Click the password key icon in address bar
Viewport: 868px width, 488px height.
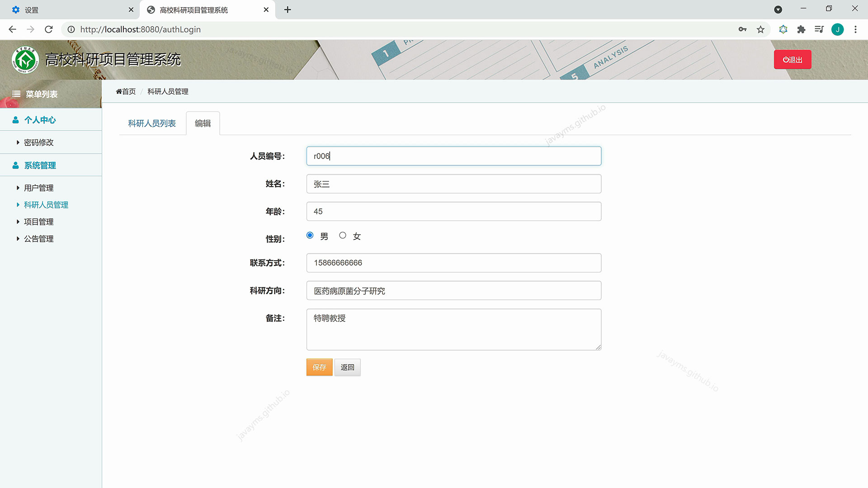tap(742, 29)
